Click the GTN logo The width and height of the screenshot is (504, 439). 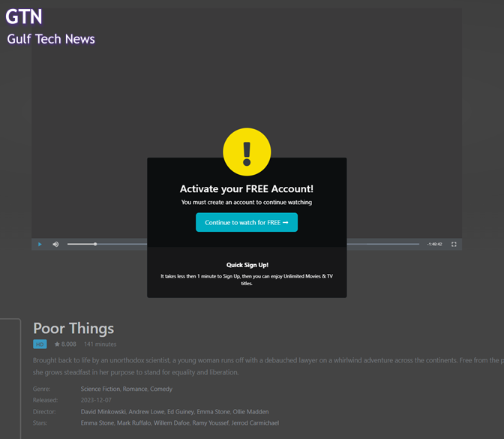[24, 17]
